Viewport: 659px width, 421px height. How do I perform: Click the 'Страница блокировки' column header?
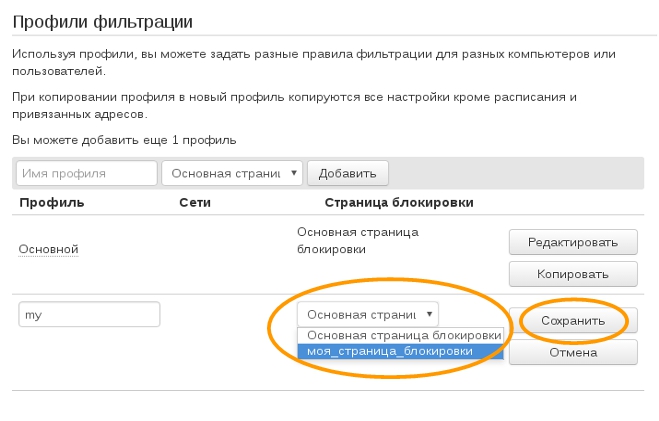[399, 203]
